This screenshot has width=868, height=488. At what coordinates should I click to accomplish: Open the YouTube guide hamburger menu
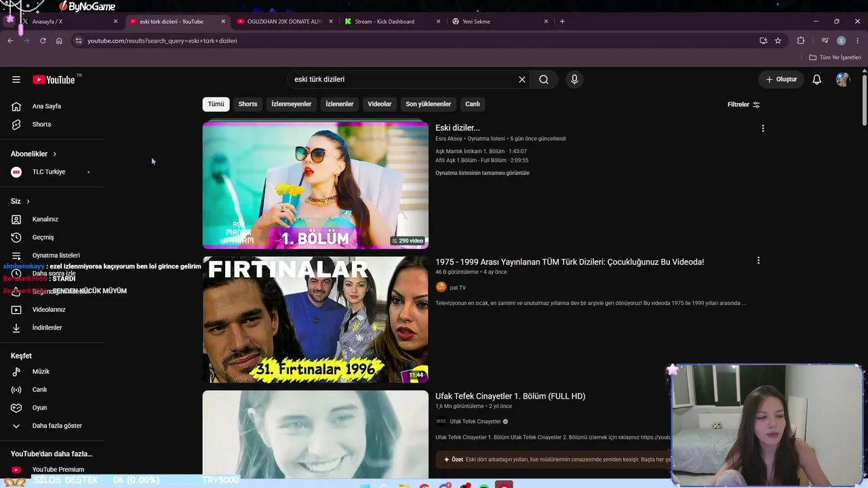[x=16, y=79]
